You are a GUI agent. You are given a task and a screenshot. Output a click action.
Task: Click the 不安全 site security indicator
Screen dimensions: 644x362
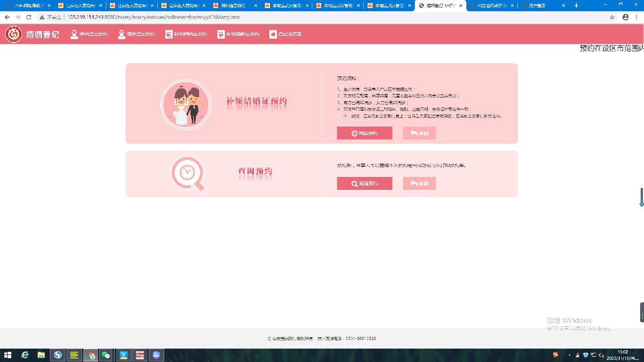pos(51,17)
